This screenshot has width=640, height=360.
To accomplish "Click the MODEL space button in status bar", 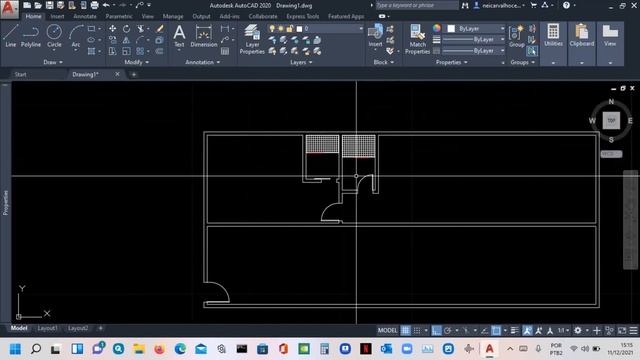I will [387, 330].
